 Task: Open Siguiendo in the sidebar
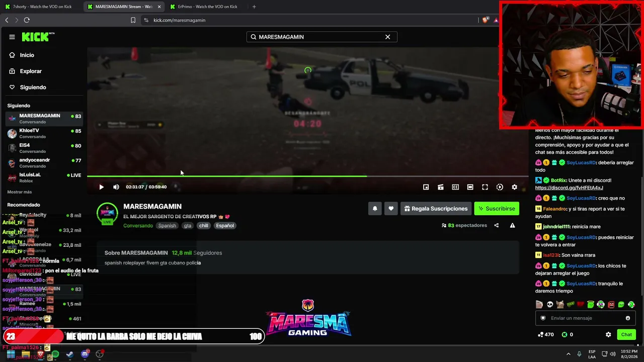click(28, 87)
